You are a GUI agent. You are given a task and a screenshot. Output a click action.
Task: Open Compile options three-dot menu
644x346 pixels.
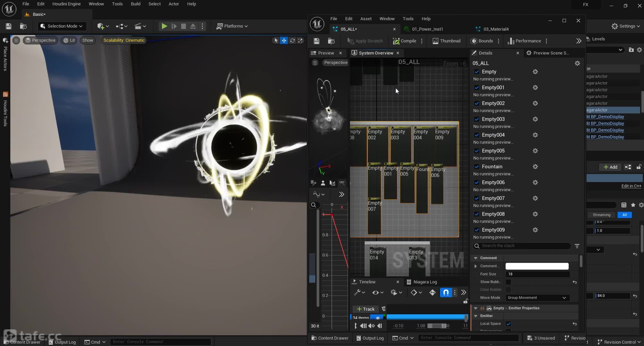click(422, 41)
